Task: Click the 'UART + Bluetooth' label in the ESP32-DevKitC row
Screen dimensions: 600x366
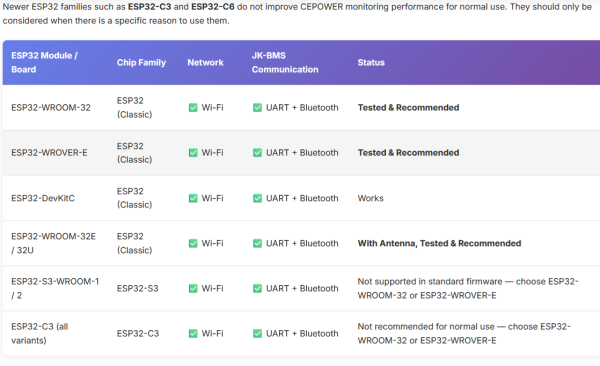Action: 302,198
